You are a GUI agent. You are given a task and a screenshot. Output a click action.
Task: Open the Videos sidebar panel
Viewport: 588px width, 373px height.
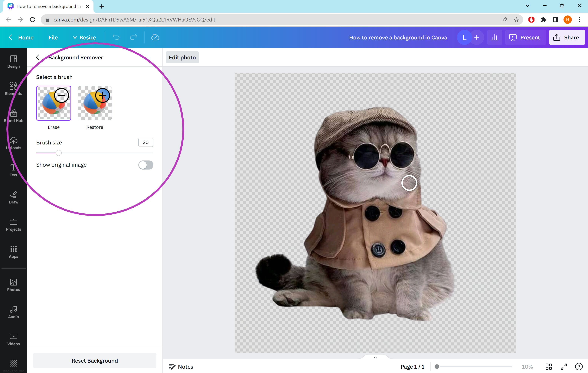pyautogui.click(x=13, y=339)
